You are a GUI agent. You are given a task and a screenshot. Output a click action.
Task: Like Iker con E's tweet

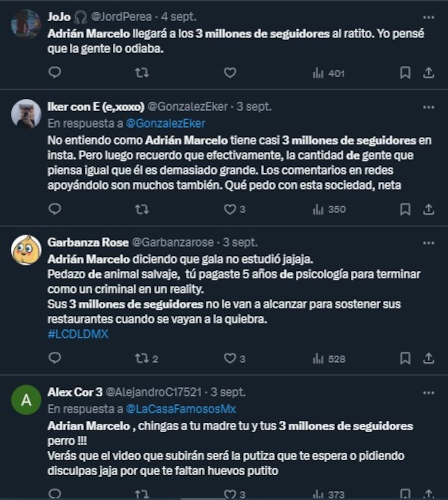click(230, 209)
